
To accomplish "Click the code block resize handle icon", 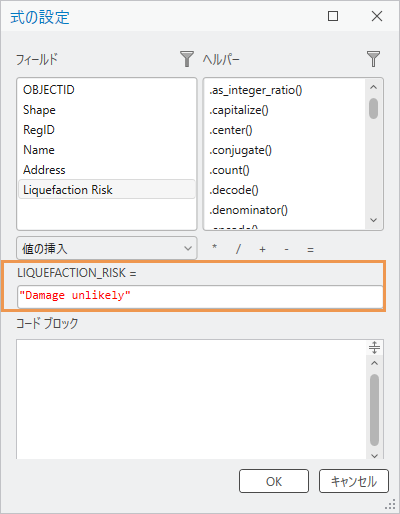I will click(374, 347).
